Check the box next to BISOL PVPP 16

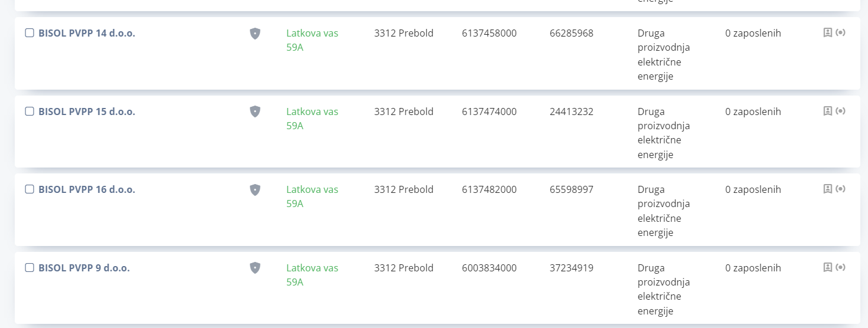(30, 189)
